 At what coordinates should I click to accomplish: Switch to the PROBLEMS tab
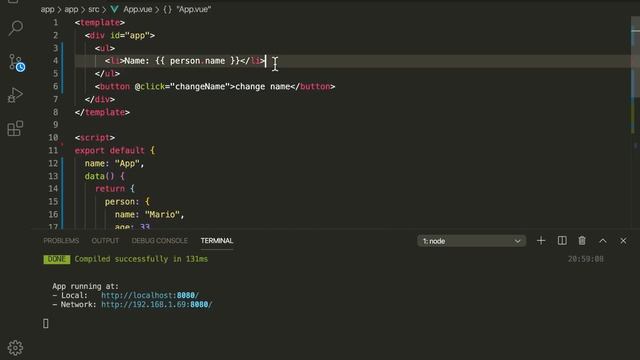pyautogui.click(x=61, y=241)
